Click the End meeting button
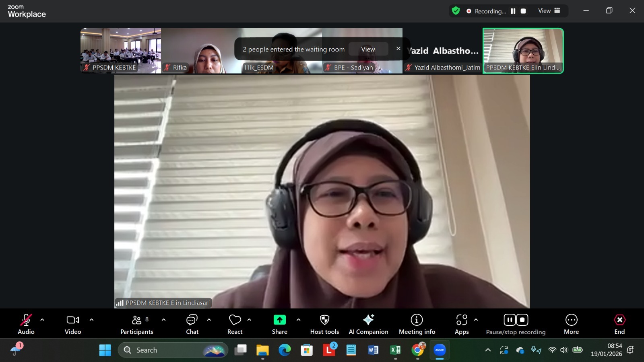The height and width of the screenshot is (362, 644). (619, 324)
